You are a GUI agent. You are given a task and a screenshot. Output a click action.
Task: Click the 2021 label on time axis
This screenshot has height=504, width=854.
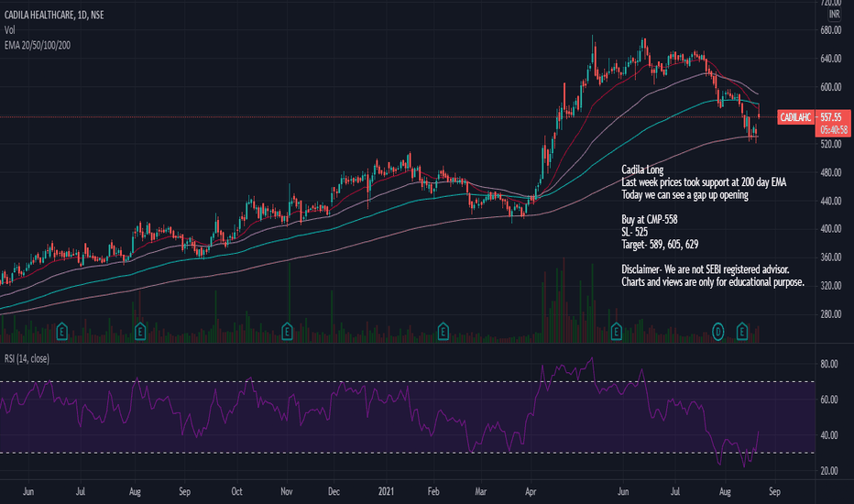click(386, 491)
